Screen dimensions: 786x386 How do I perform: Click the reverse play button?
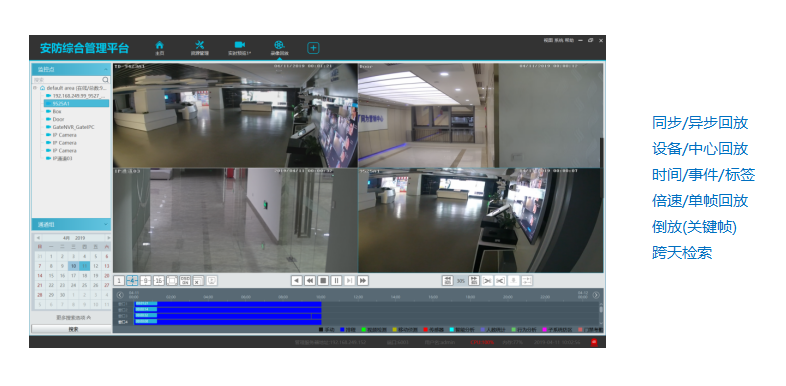(297, 281)
